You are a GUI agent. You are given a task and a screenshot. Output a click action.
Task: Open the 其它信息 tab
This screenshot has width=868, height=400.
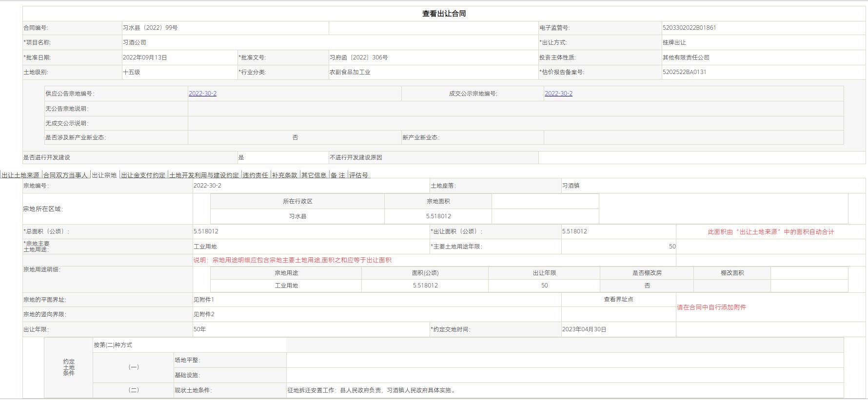(x=314, y=175)
